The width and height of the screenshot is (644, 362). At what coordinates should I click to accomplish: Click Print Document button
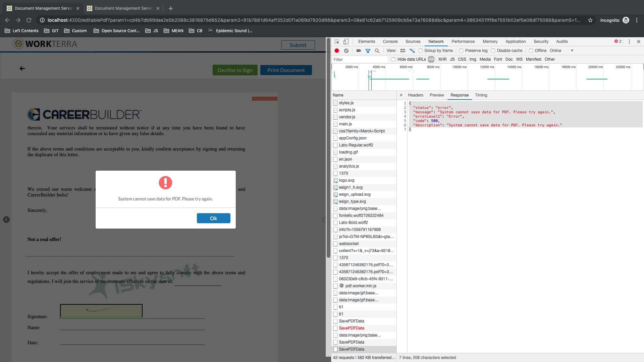[x=286, y=70]
